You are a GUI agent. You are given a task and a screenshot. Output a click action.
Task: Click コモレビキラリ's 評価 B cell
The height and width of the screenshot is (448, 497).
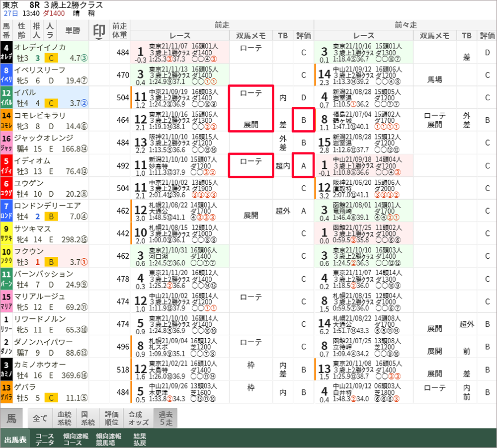[x=303, y=120]
